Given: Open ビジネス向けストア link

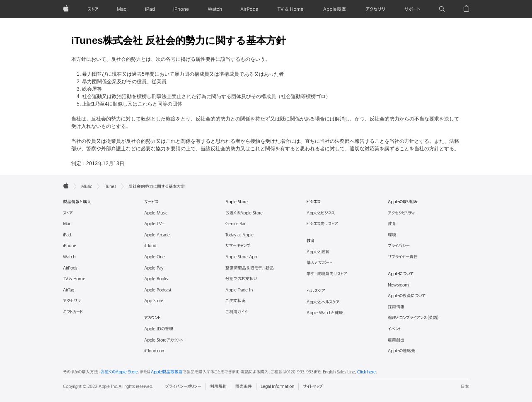Looking at the screenshot, I should click(322, 224).
